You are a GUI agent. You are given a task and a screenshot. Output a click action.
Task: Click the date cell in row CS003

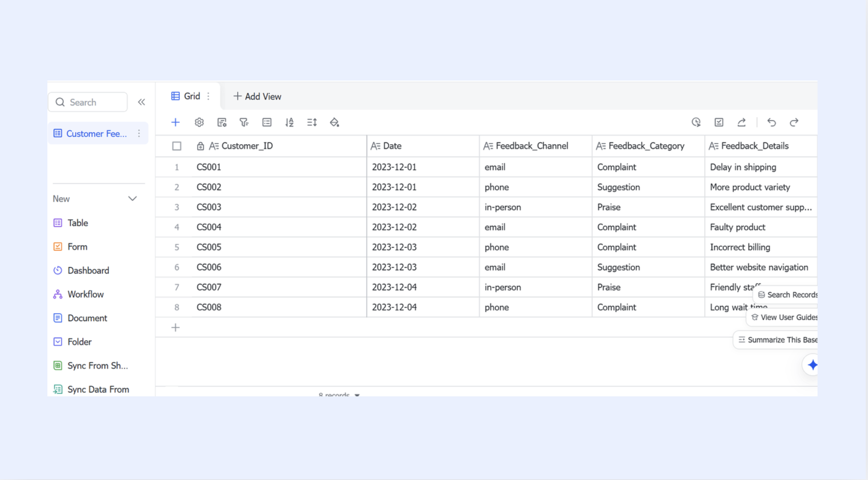coord(423,207)
